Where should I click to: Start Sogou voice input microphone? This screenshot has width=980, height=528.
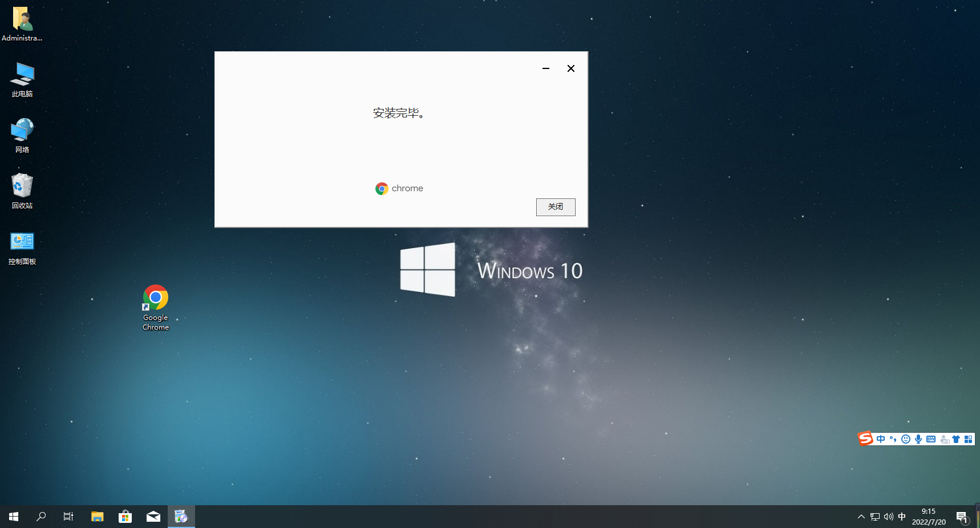[918, 439]
